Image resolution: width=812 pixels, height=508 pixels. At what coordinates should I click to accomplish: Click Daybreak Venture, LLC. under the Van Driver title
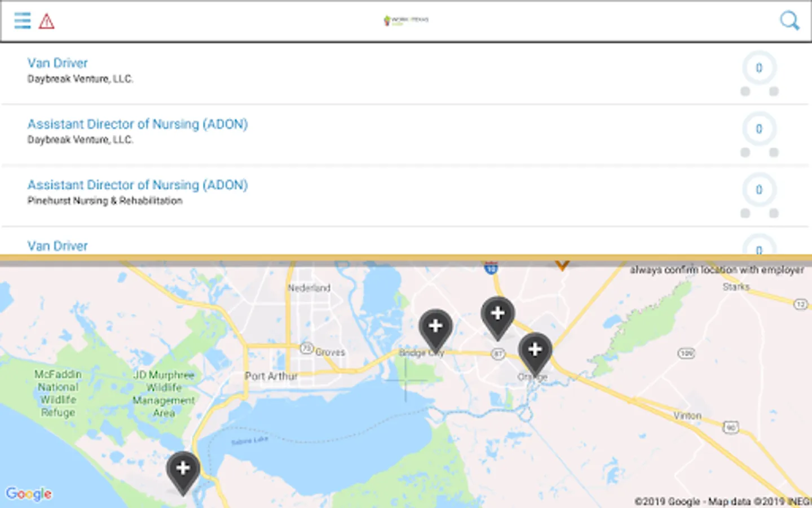point(80,79)
